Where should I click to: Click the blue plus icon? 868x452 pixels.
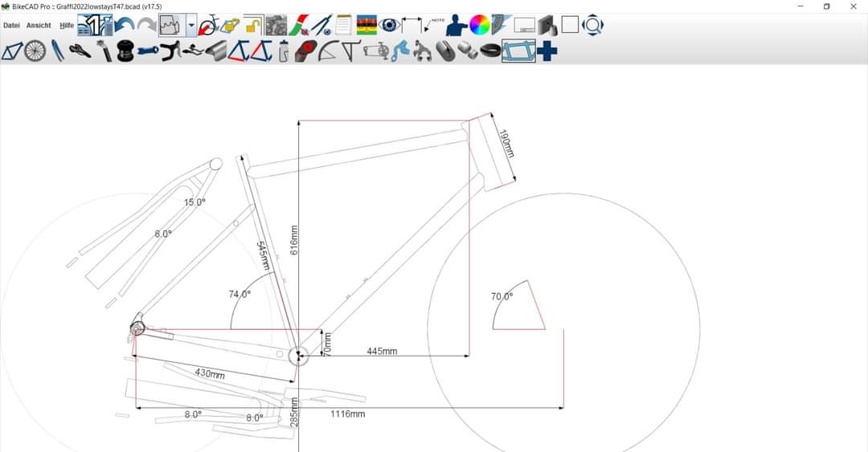tap(548, 52)
